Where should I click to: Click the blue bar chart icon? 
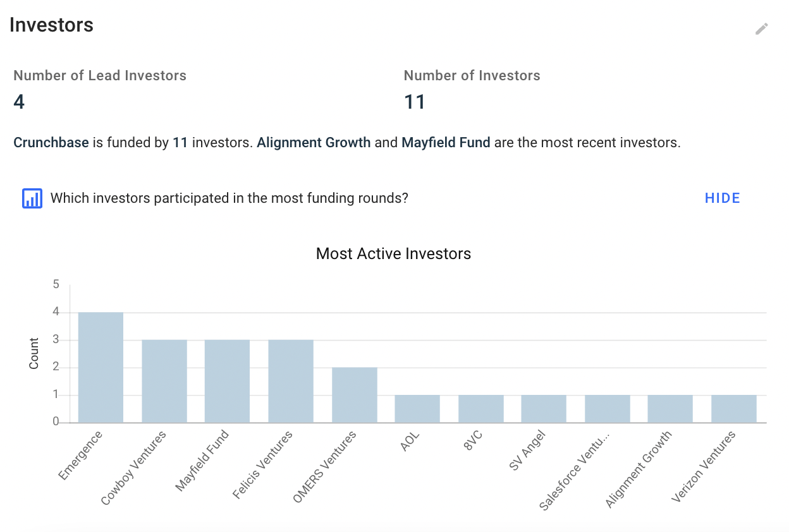(x=32, y=198)
